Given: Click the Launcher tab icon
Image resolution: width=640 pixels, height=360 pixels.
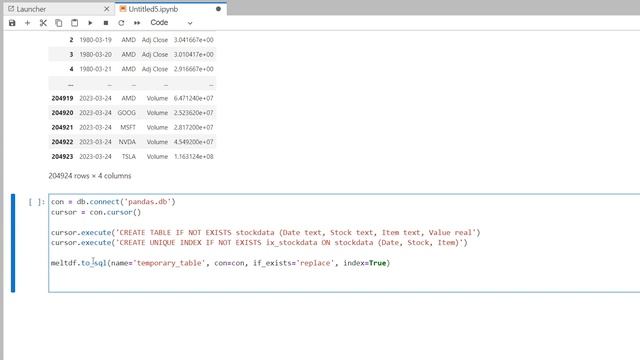Looking at the screenshot, I should [x=11, y=9].
